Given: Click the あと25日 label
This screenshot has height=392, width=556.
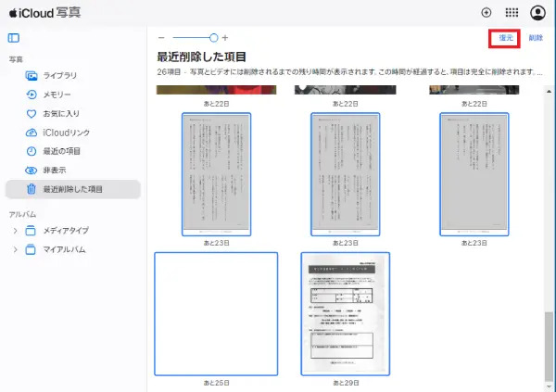Looking at the screenshot, I should (216, 383).
